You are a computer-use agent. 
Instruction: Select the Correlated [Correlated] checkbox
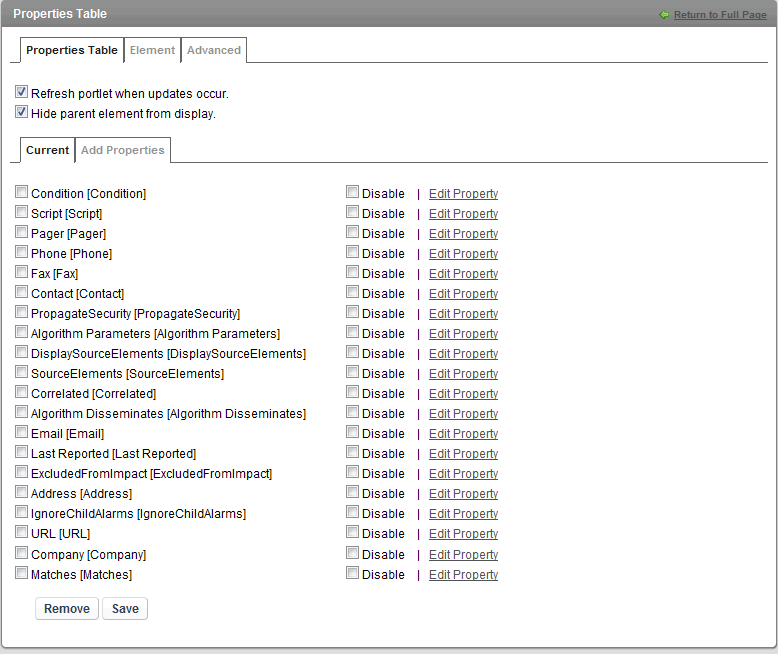(x=21, y=392)
